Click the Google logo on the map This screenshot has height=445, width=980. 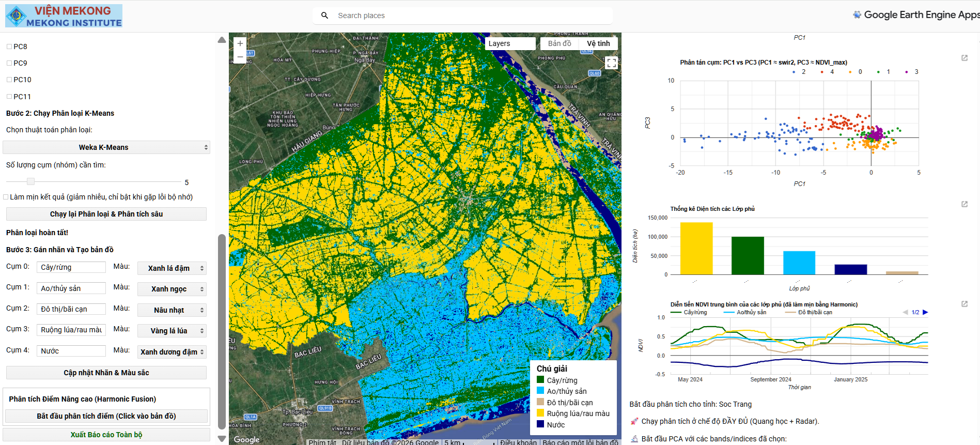(246, 439)
